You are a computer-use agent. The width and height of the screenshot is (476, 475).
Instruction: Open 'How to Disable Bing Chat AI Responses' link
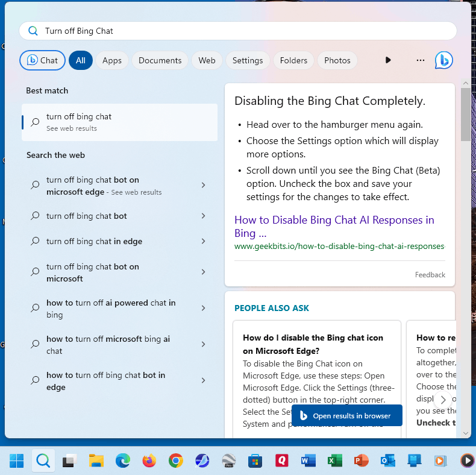[x=334, y=226]
